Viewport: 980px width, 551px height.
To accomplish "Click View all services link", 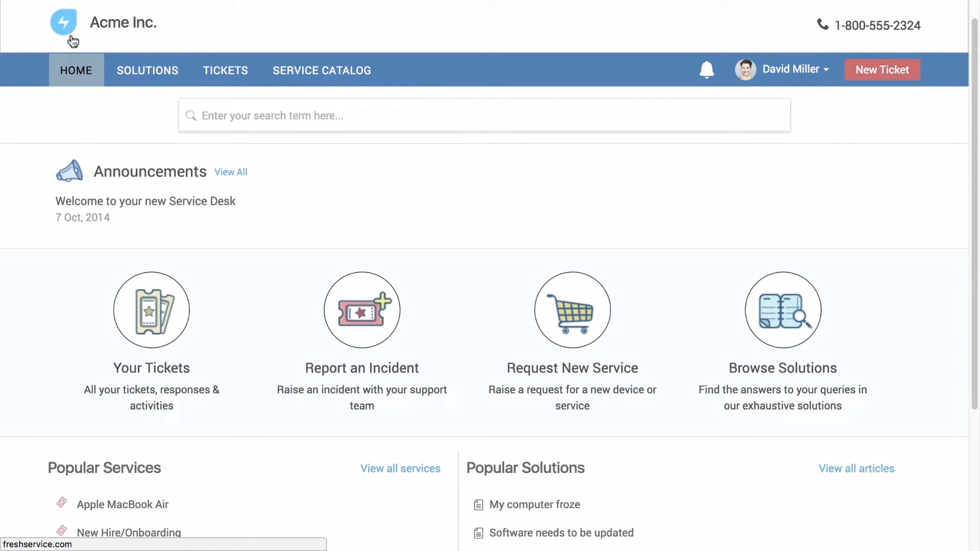I will click(400, 468).
